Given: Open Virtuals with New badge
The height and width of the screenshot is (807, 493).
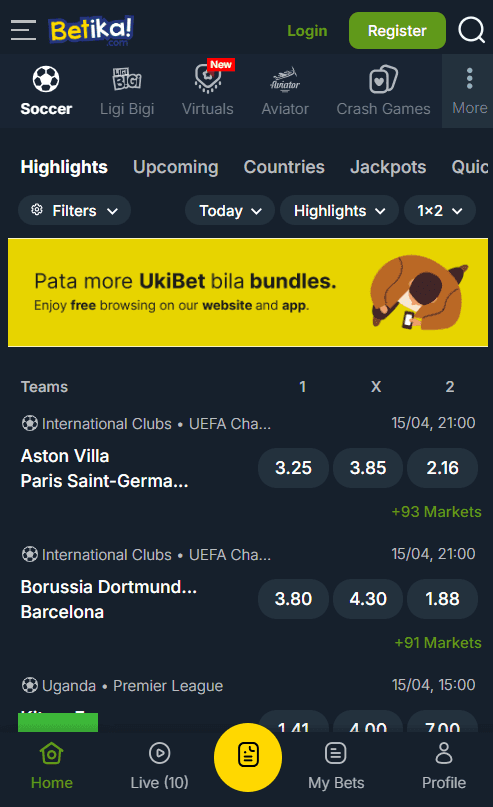Looking at the screenshot, I should point(208,89).
